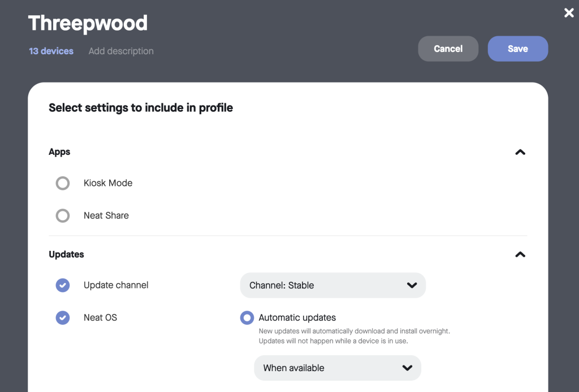Click the Automatic updates label text

point(297,317)
